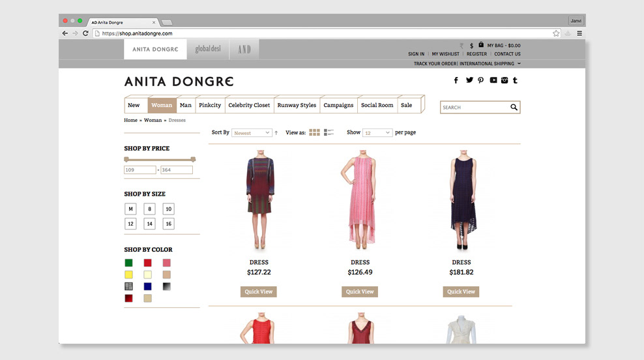Screen dimensions: 644x360
Task: Click the search magnifier icon
Action: (x=514, y=107)
